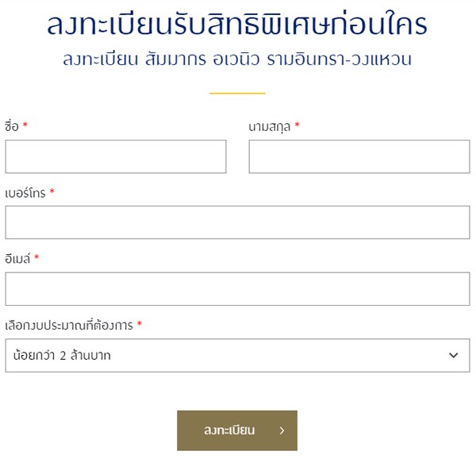This screenshot has height=459, width=476.
Task: Click the yellow divider line under subtitle
Action: (237, 93)
